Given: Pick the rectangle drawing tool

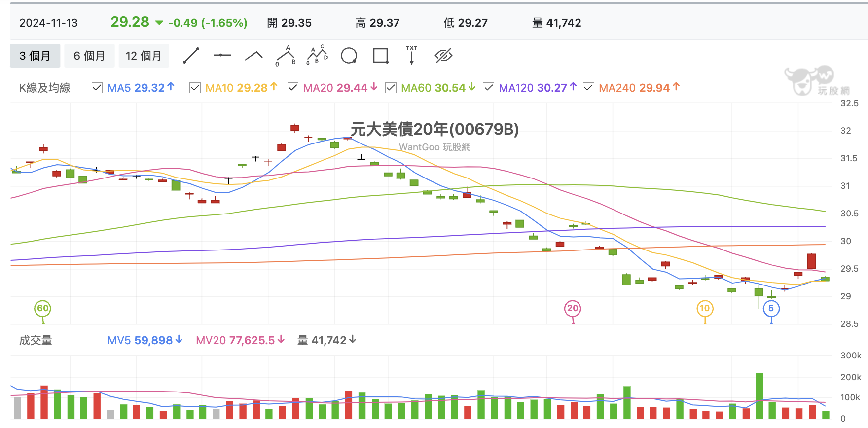Looking at the screenshot, I should (380, 56).
